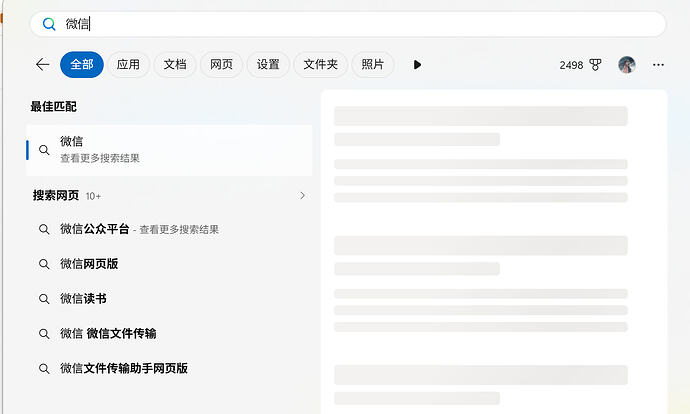
Task: Click the magnifier icon beside best match 微信
Action: 44,150
